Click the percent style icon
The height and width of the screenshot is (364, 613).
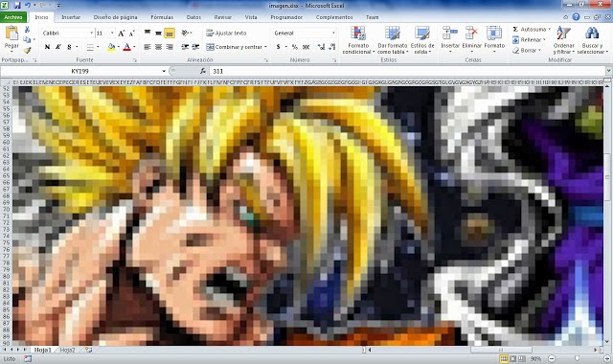295,47
